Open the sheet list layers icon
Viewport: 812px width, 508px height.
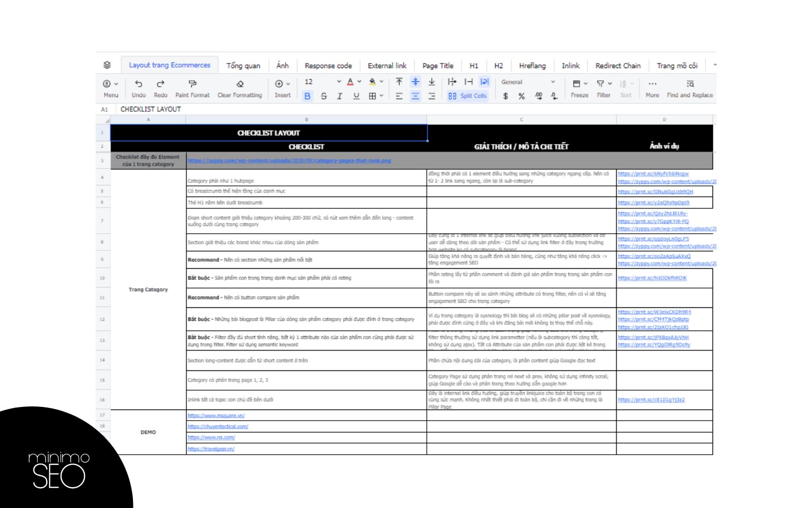(x=107, y=65)
